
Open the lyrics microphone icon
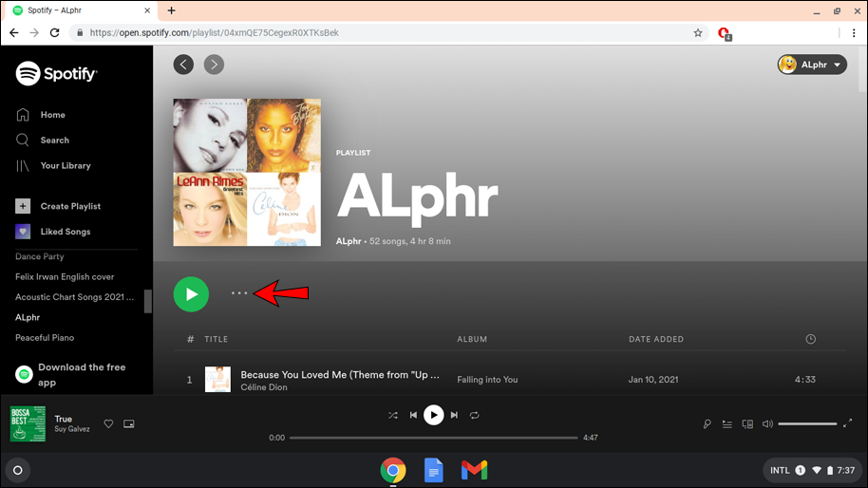pyautogui.click(x=707, y=423)
